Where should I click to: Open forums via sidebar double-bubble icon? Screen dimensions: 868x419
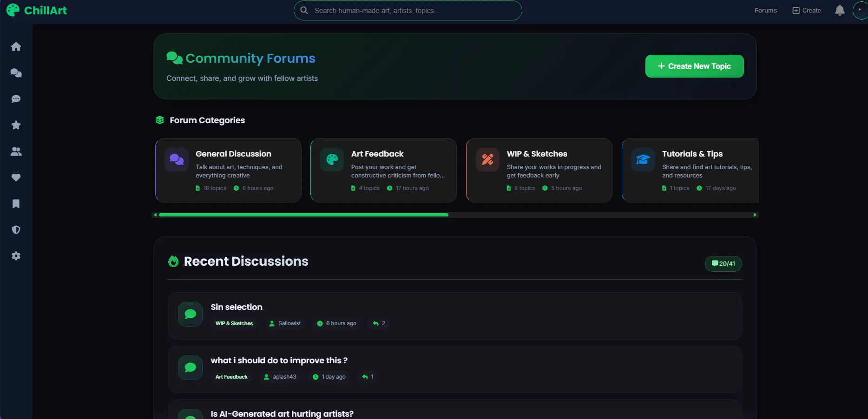click(16, 73)
